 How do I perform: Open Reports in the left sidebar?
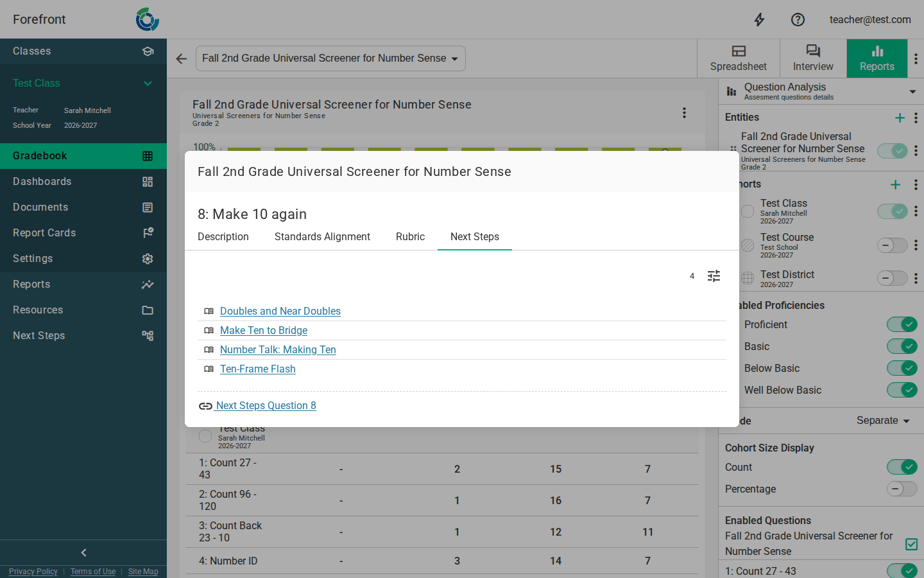pos(83,284)
